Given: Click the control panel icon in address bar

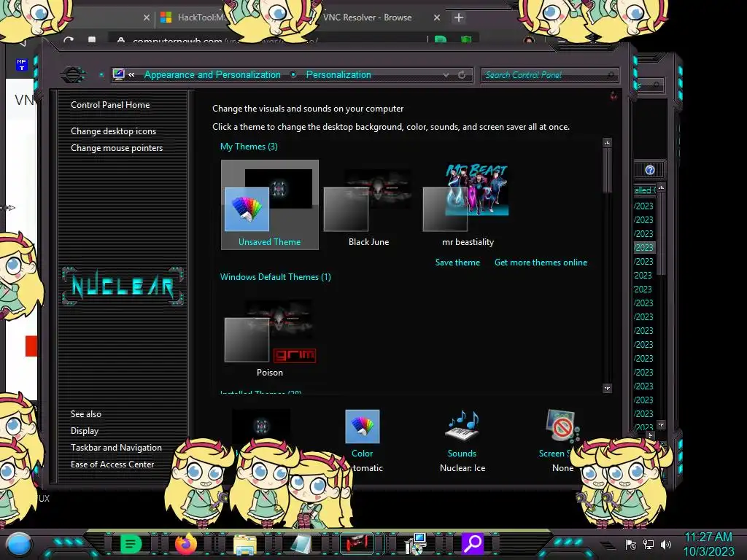Looking at the screenshot, I should (x=119, y=74).
